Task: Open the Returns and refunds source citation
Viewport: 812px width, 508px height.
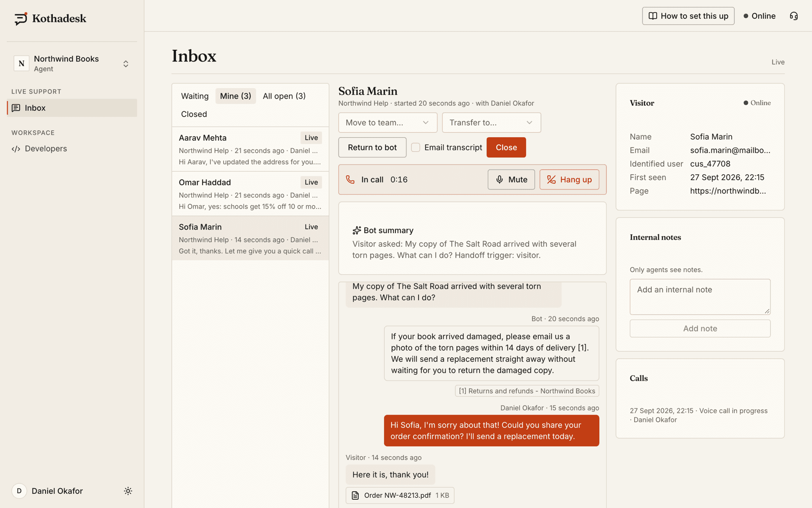Action: [527, 391]
